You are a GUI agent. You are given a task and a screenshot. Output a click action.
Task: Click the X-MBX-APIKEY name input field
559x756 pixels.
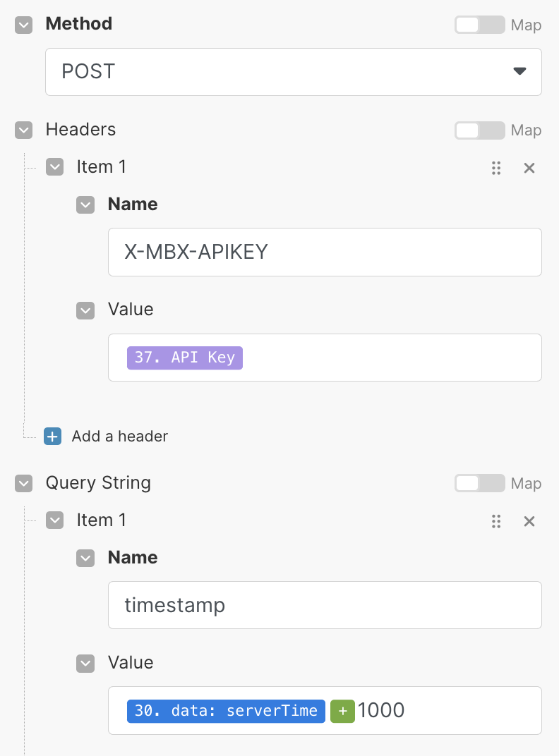325,252
